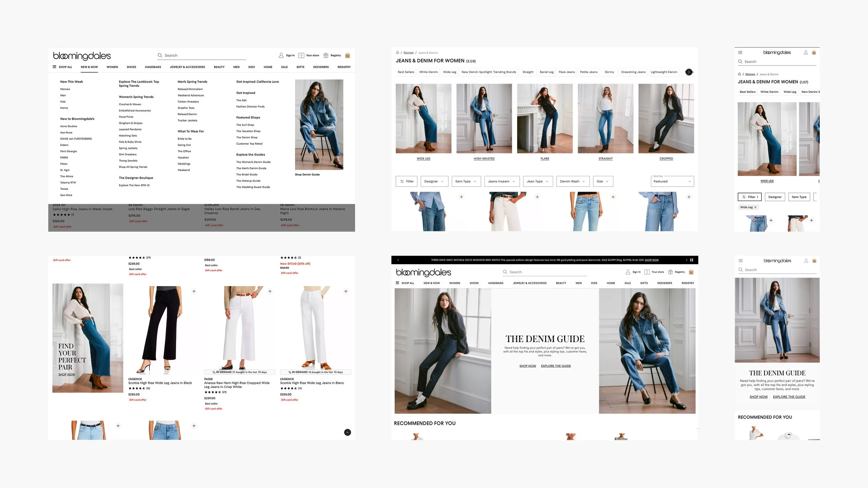Viewport: 868px width, 488px height.
Task: Click the Shop Denim Guide caption in the mega menu
Action: [x=307, y=175]
